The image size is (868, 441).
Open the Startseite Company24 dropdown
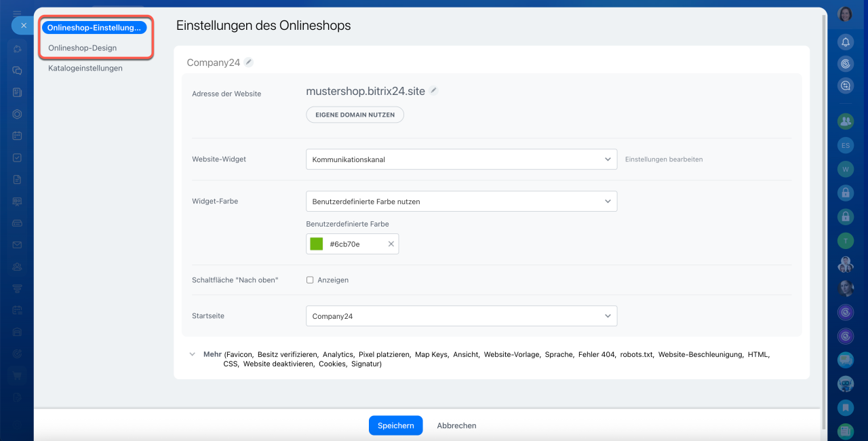tap(461, 316)
